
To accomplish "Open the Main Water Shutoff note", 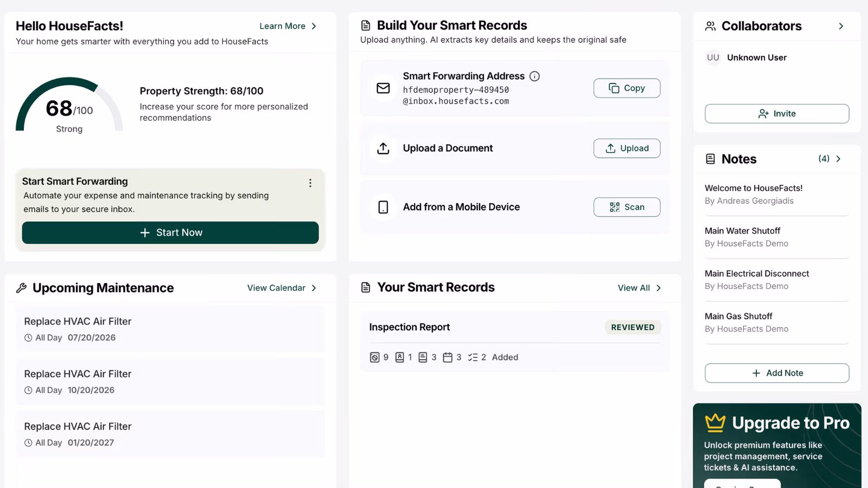I will click(x=776, y=237).
